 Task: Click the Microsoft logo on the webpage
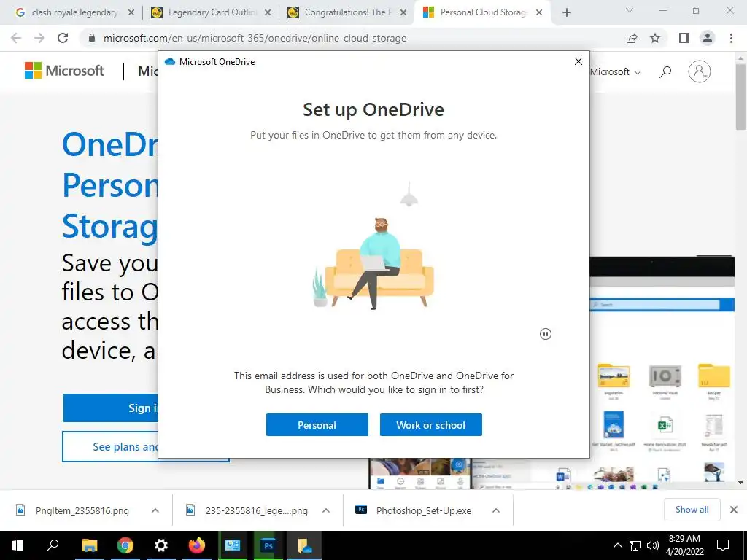click(64, 71)
